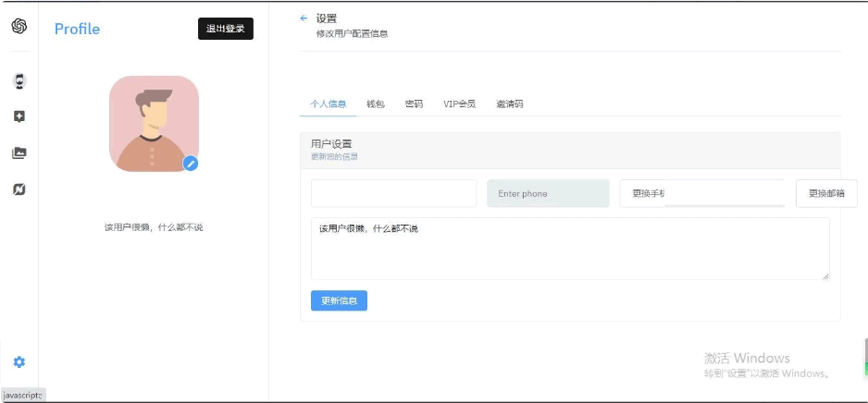Open settings via the gear icon
Screen dimensions: 868x403
coord(19,362)
